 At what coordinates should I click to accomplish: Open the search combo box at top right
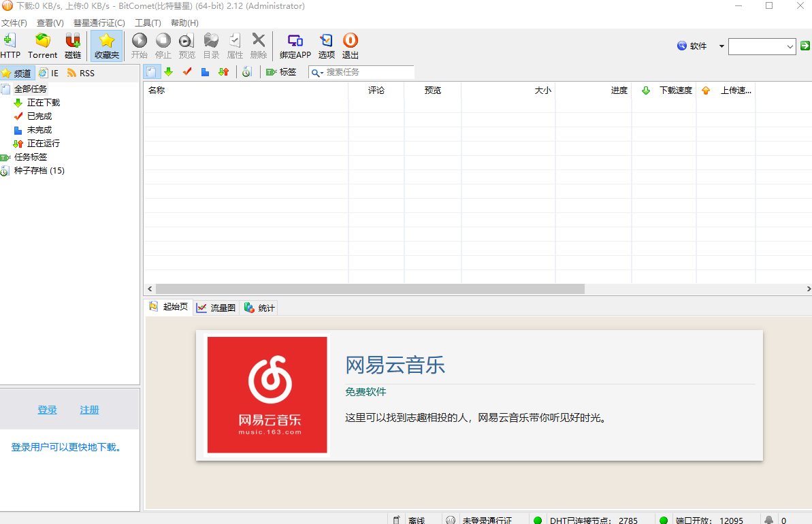(x=762, y=46)
